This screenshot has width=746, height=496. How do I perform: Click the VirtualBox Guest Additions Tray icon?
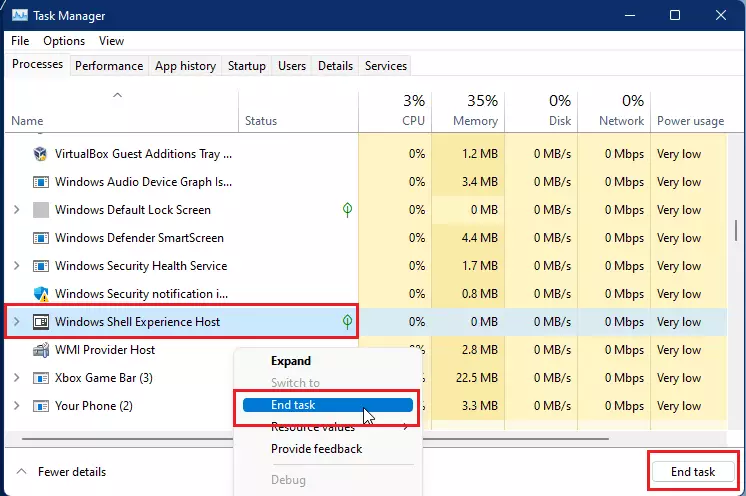pos(40,154)
